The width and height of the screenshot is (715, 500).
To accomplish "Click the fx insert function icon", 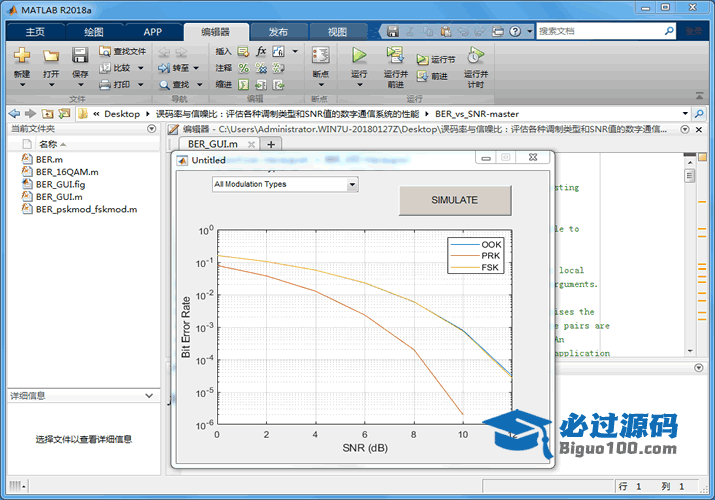I will (x=261, y=51).
